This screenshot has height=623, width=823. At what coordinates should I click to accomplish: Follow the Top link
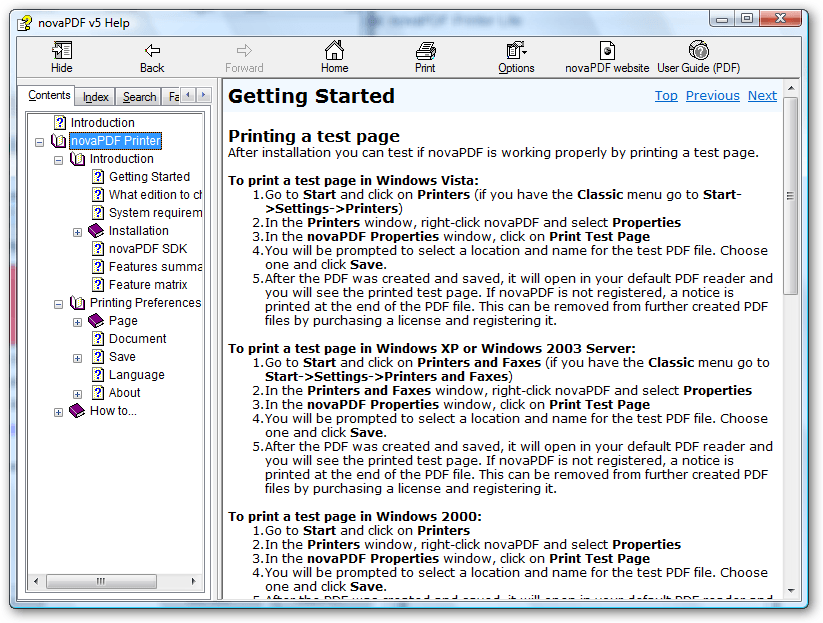coord(666,96)
